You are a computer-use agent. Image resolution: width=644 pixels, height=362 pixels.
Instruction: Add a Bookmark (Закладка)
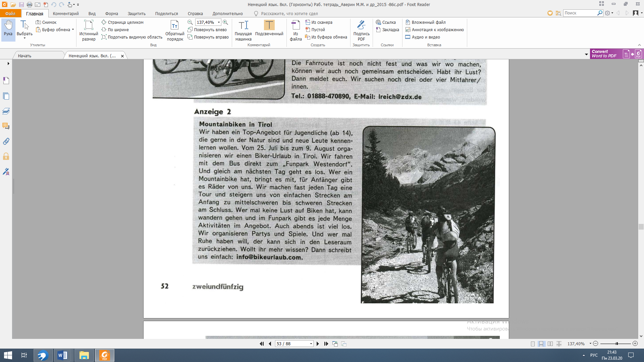[387, 29]
